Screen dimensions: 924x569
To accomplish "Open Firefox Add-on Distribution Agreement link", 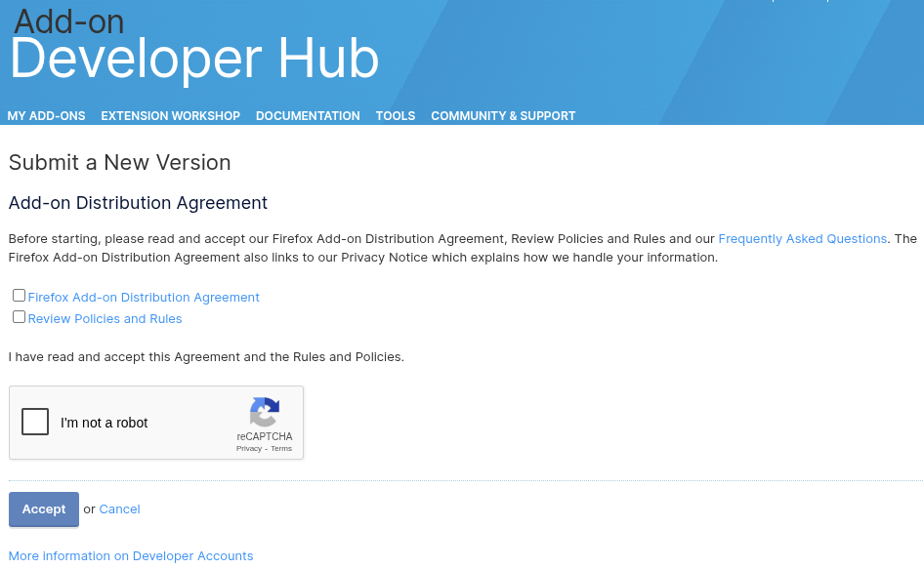I will click(x=144, y=297).
